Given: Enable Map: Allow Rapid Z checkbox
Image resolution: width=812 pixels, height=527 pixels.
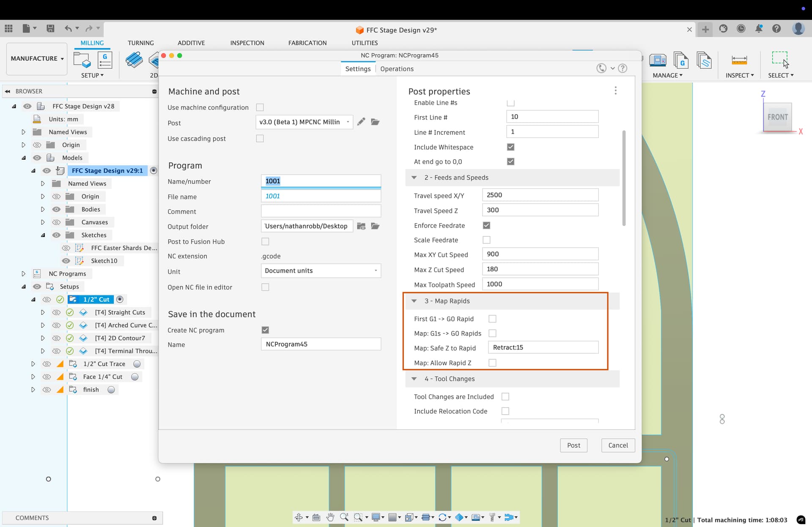Looking at the screenshot, I should pos(492,363).
